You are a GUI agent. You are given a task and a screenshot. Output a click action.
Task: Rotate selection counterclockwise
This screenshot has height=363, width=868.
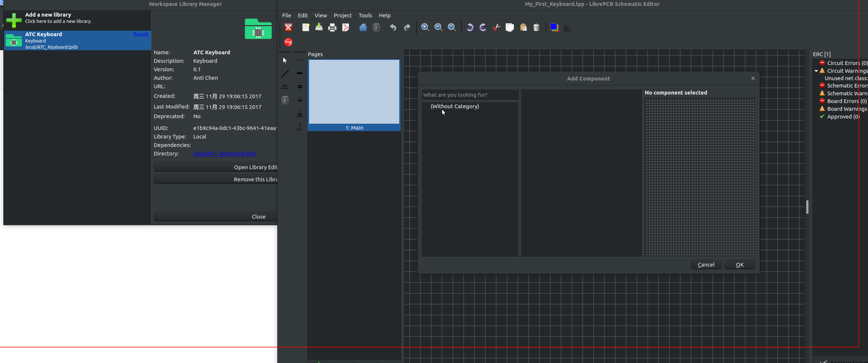(x=470, y=27)
